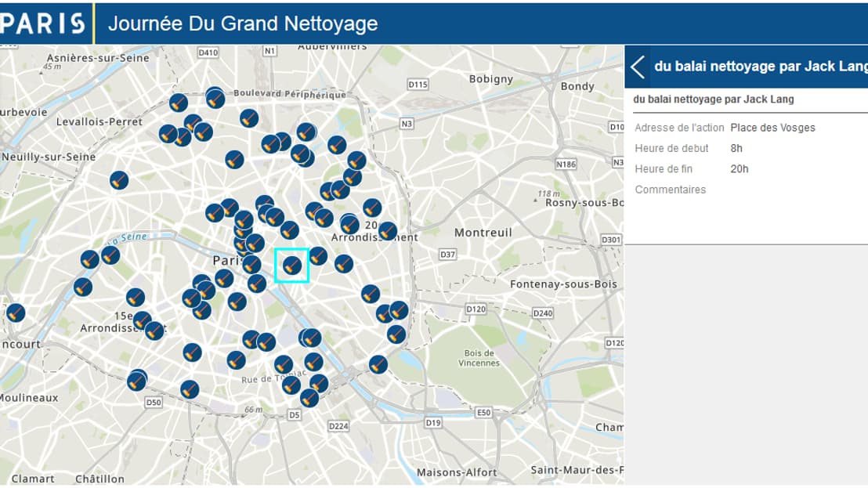Click the panel header title about Jack Lang
Image resolution: width=868 pixels, height=488 pixels.
coord(760,67)
